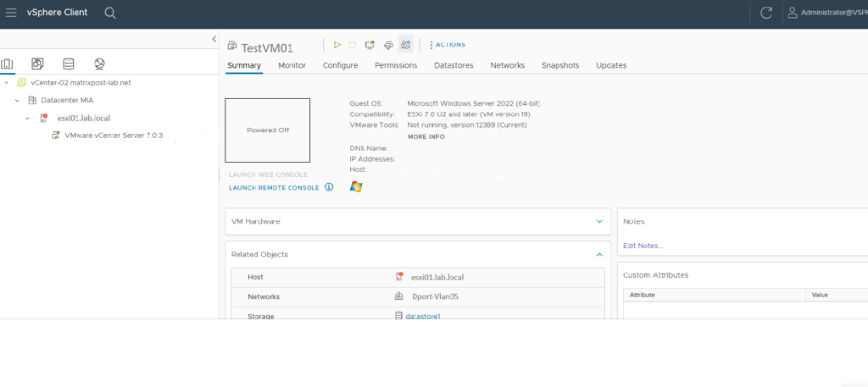
Task: Collapse the left navigation pane
Action: pos(214,39)
